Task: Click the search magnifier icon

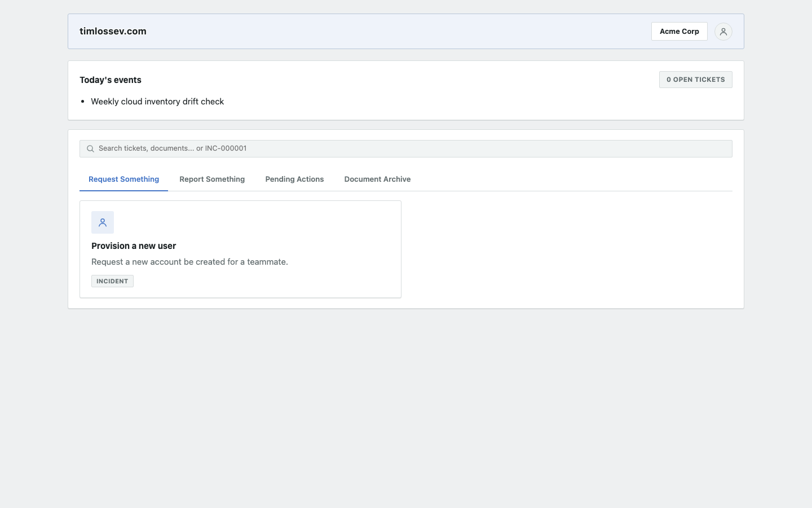Action: coord(90,149)
